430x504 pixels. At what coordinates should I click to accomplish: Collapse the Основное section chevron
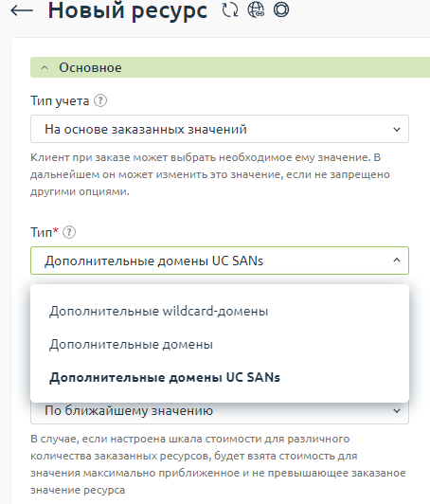click(x=45, y=68)
